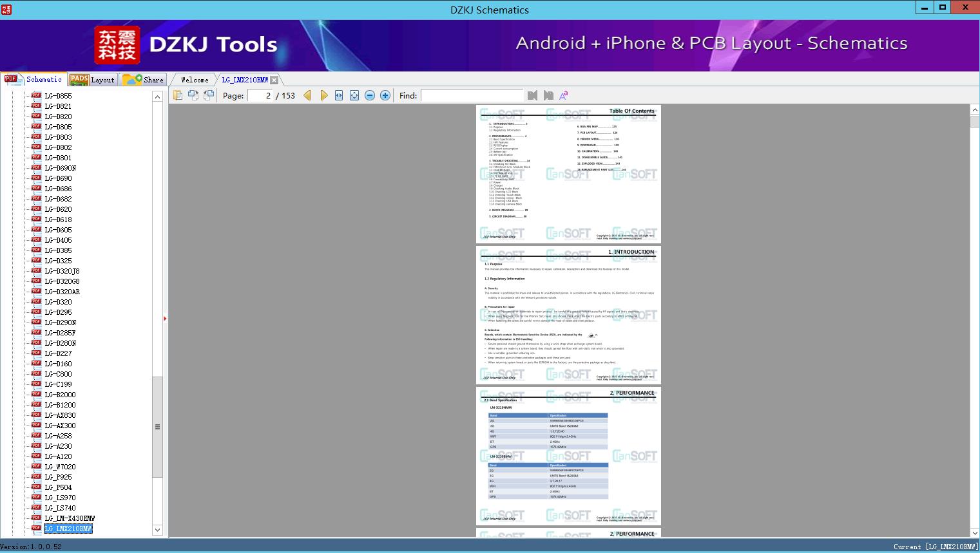
Task: Select LG-D690N in the file tree
Action: (x=61, y=168)
